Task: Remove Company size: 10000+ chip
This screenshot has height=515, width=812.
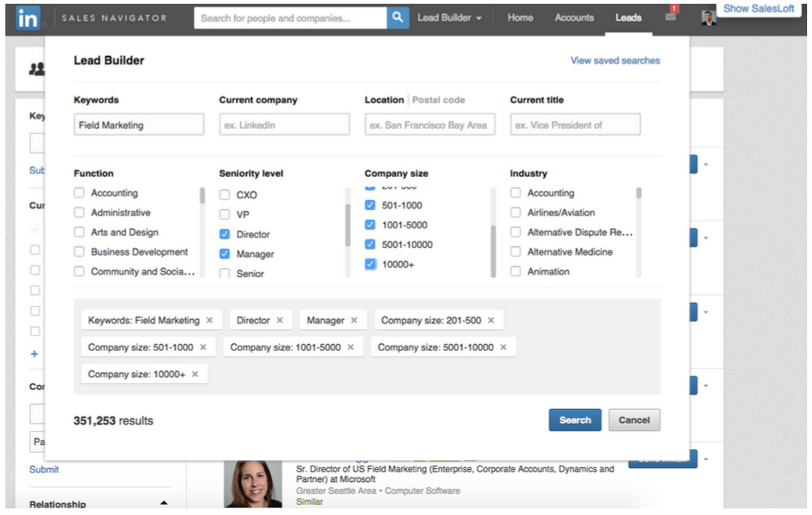Action: coord(195,374)
